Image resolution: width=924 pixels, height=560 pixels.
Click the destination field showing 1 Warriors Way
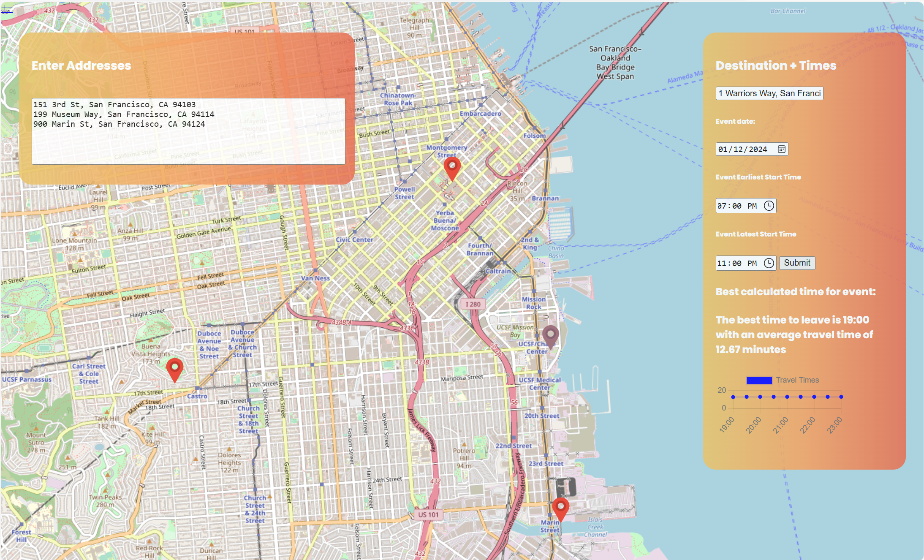(x=769, y=93)
